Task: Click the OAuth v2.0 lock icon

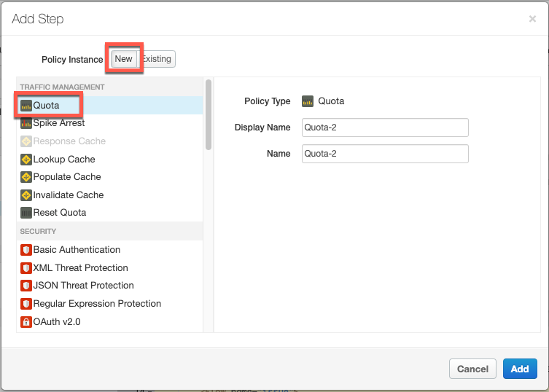Action: [x=26, y=321]
